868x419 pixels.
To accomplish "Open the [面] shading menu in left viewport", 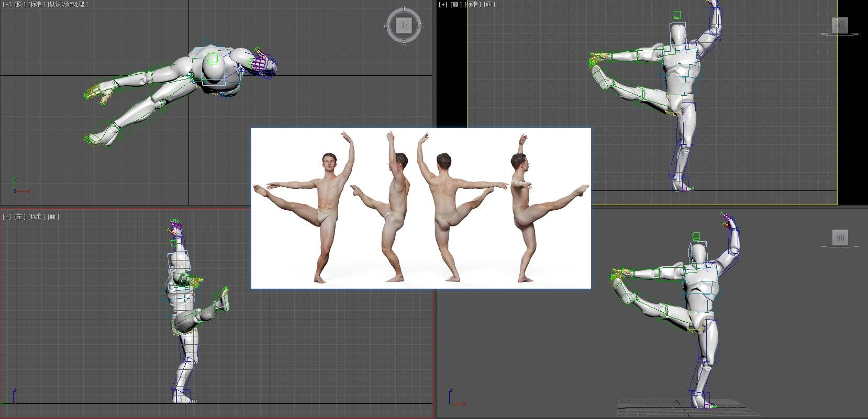I will [x=53, y=217].
